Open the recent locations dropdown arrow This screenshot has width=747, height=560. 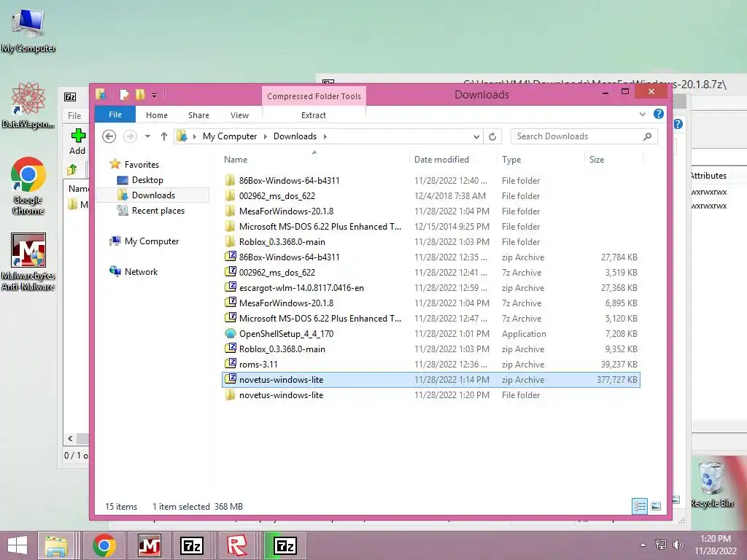click(x=147, y=136)
